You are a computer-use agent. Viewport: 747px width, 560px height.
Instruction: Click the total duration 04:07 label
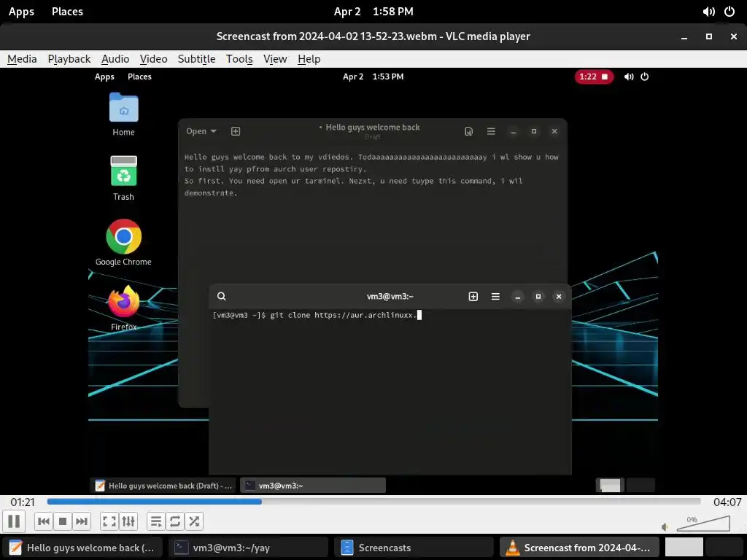(x=727, y=502)
